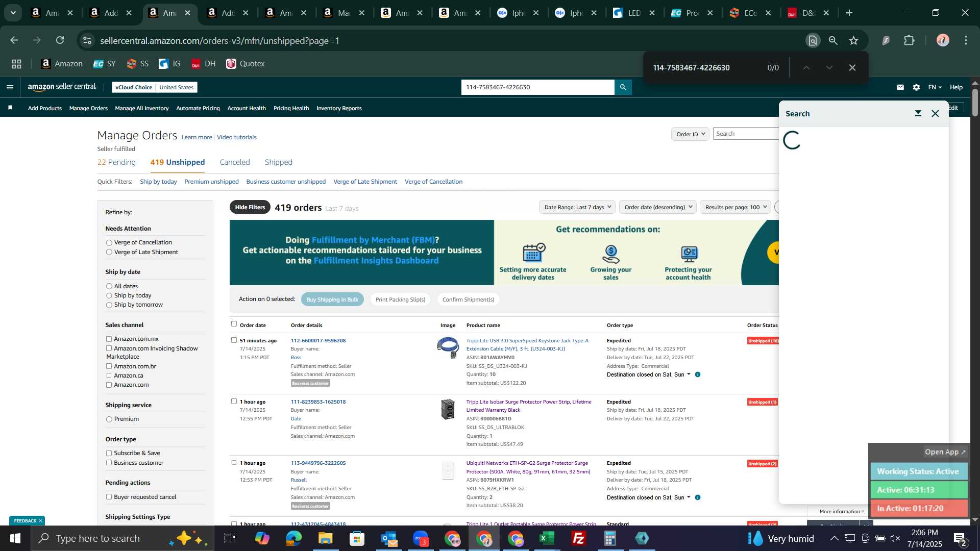
Task: Open Results per page dropdown
Action: click(x=735, y=207)
